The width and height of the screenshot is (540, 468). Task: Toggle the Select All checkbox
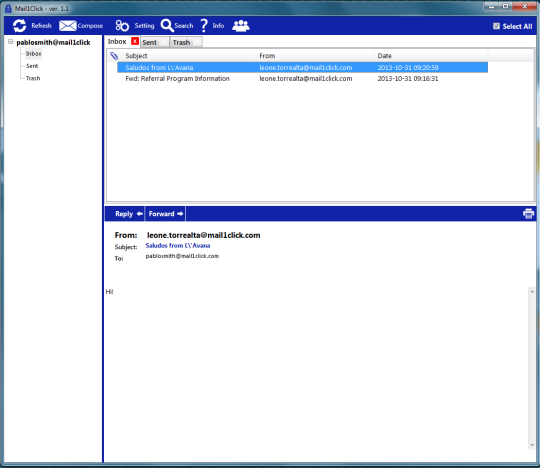click(x=496, y=26)
